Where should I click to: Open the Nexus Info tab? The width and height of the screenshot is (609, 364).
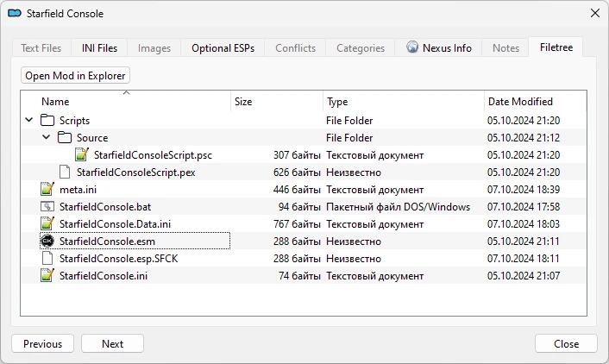[438, 47]
